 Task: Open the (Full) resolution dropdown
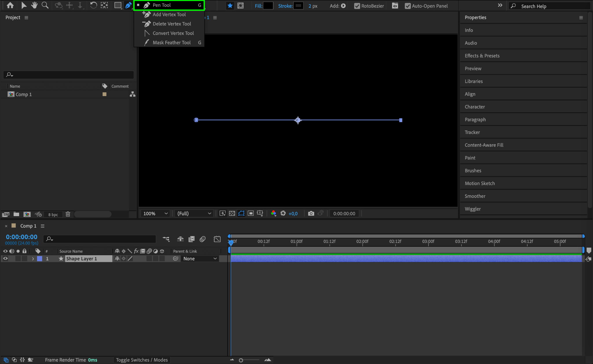click(194, 214)
